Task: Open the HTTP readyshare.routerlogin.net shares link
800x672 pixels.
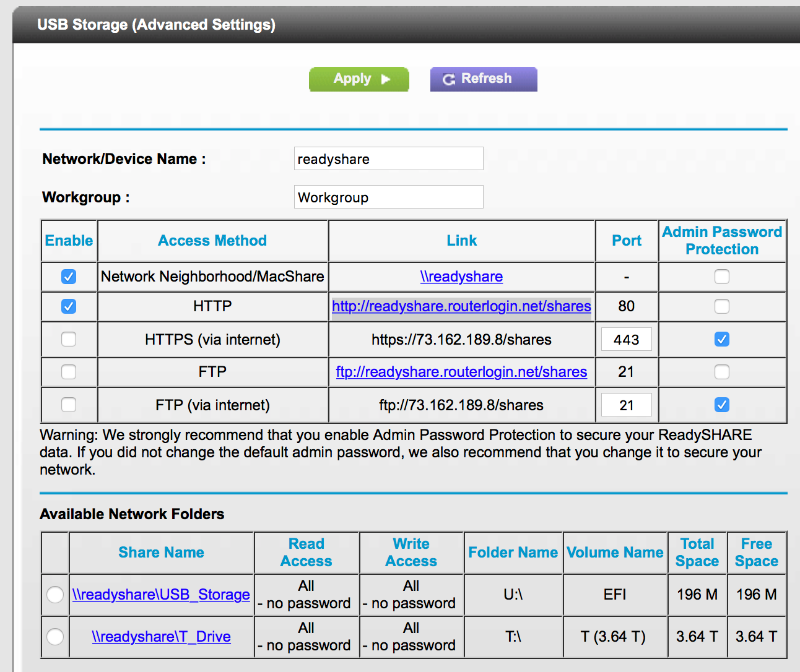Action: pos(461,306)
